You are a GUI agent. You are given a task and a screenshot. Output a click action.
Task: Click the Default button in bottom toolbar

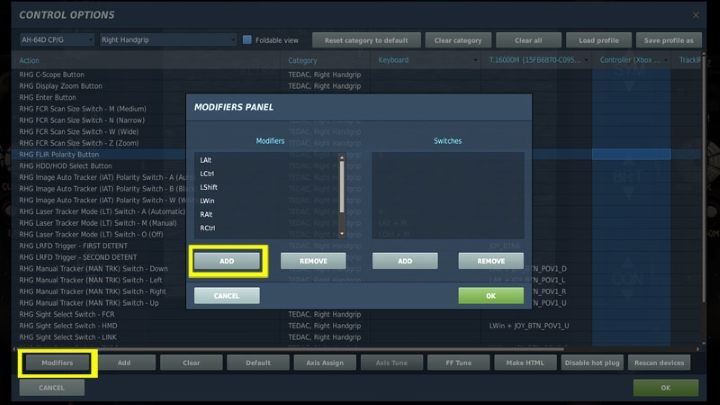pyautogui.click(x=258, y=363)
